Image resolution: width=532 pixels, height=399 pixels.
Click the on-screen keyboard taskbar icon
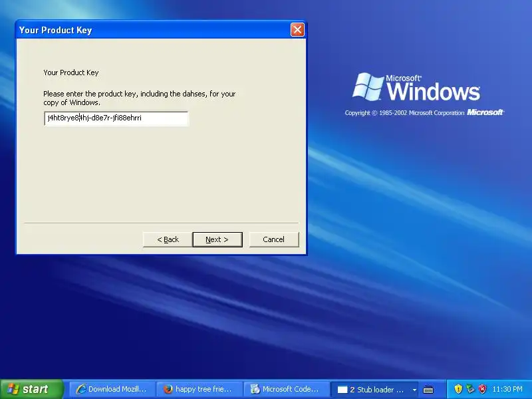[x=428, y=390]
